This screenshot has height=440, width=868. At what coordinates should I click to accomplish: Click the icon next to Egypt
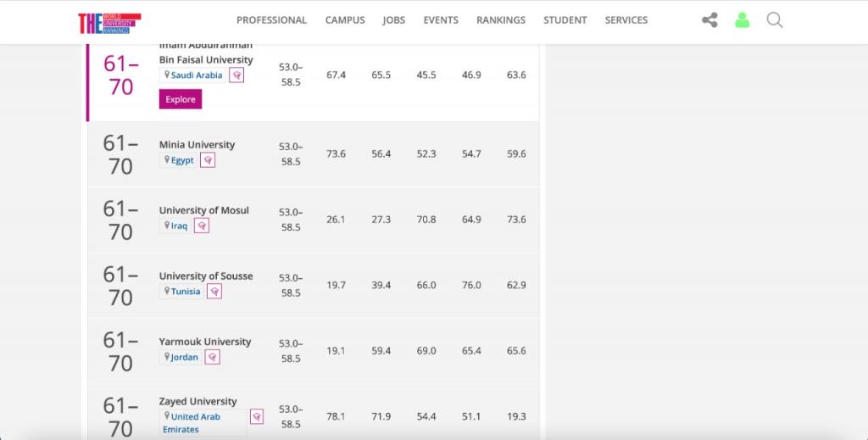point(208,160)
